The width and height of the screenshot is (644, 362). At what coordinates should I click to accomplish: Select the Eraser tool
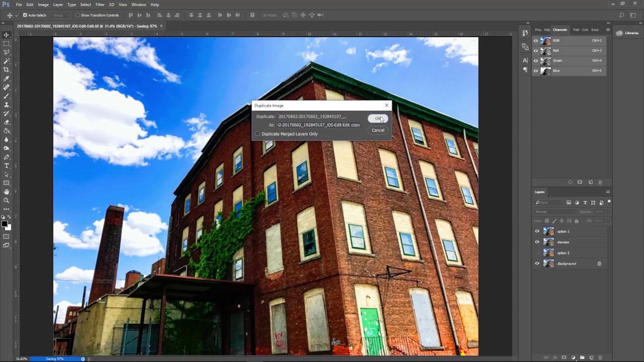7,122
